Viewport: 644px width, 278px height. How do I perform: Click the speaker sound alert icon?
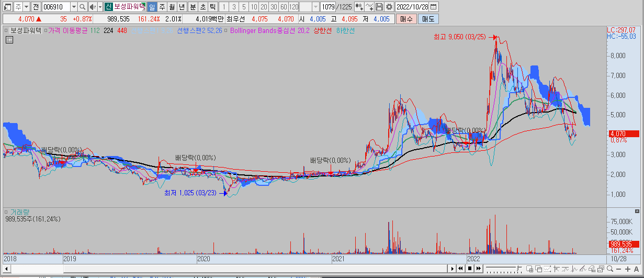tap(92, 7)
